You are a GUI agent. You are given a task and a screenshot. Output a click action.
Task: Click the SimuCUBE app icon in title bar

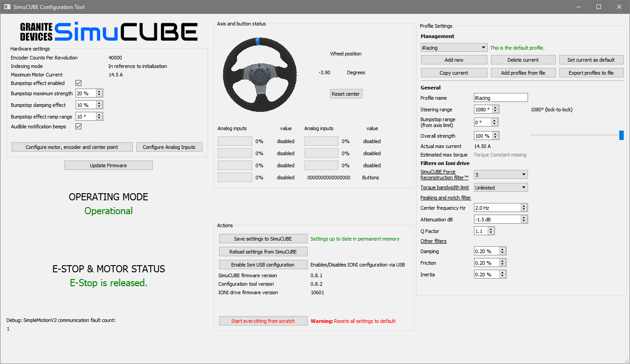[7, 7]
